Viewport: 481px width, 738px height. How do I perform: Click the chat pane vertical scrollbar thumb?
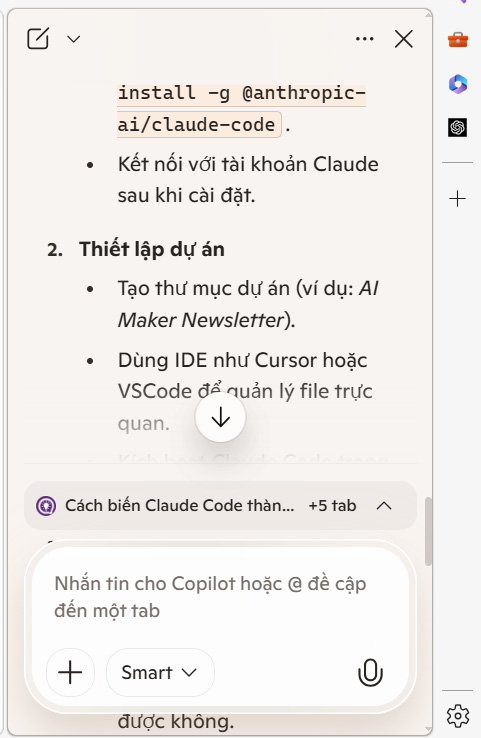pyautogui.click(x=428, y=531)
